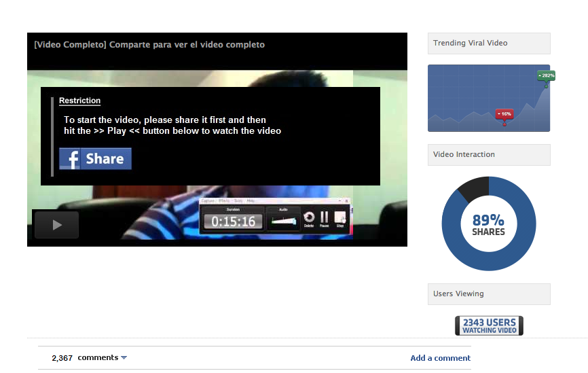Screen dimensions: 588x373
Task: Click the green 282% chart marker
Action: tap(547, 76)
